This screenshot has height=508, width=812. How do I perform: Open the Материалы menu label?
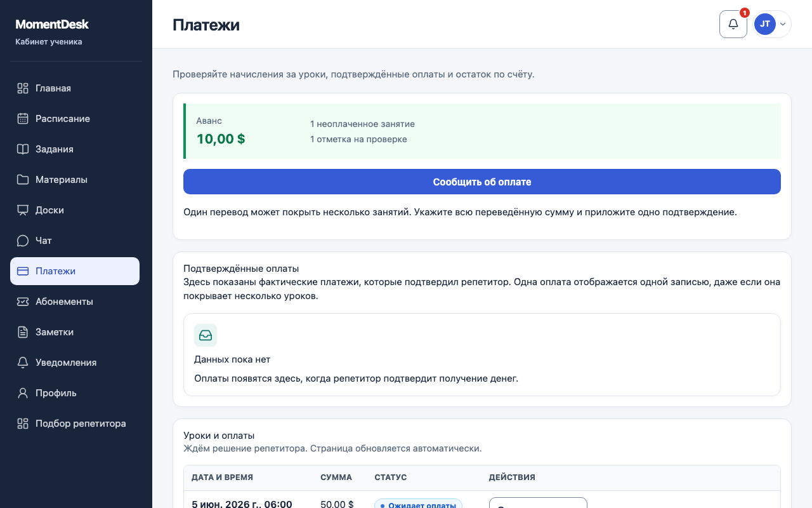tap(62, 180)
